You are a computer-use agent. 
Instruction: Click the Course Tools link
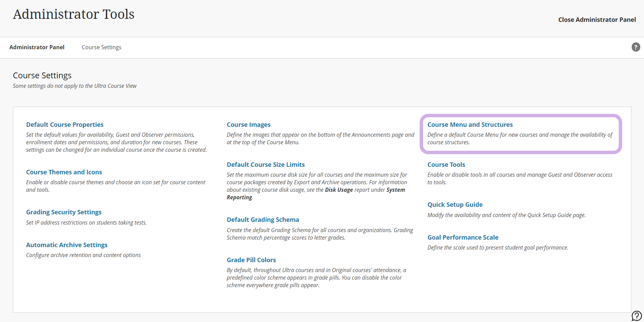(446, 165)
